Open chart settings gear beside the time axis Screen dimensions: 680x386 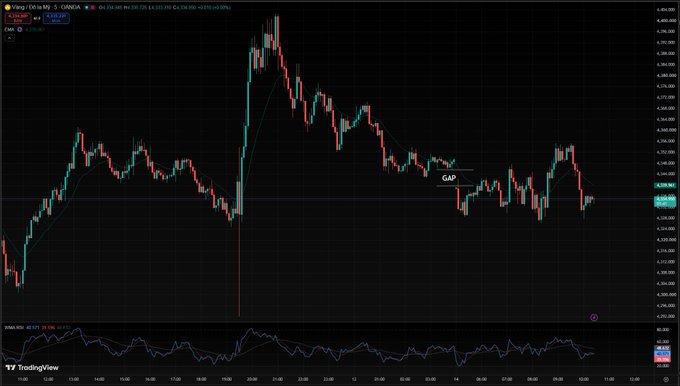[x=666, y=379]
